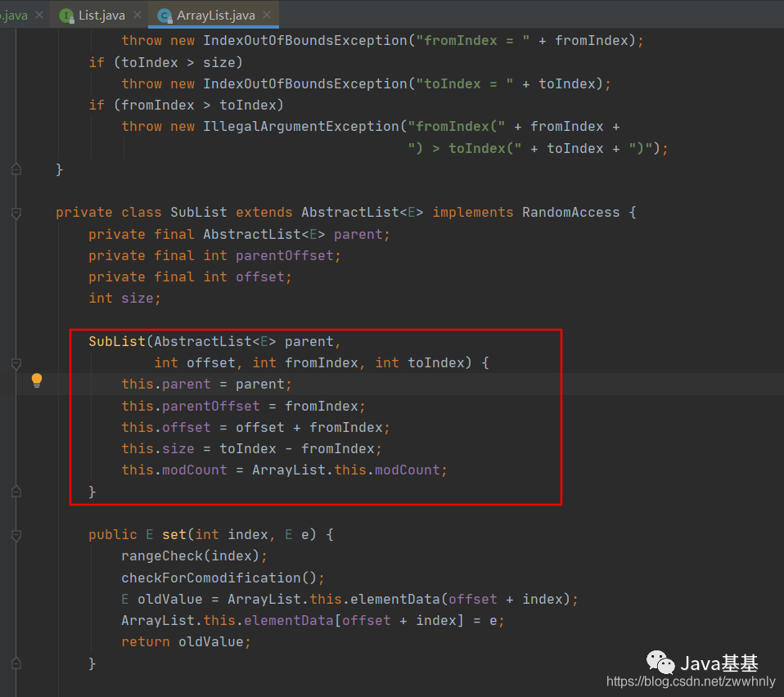This screenshot has width=784, height=697.
Task: Collapse the set method with its gutter fold marker
Action: coord(16,536)
